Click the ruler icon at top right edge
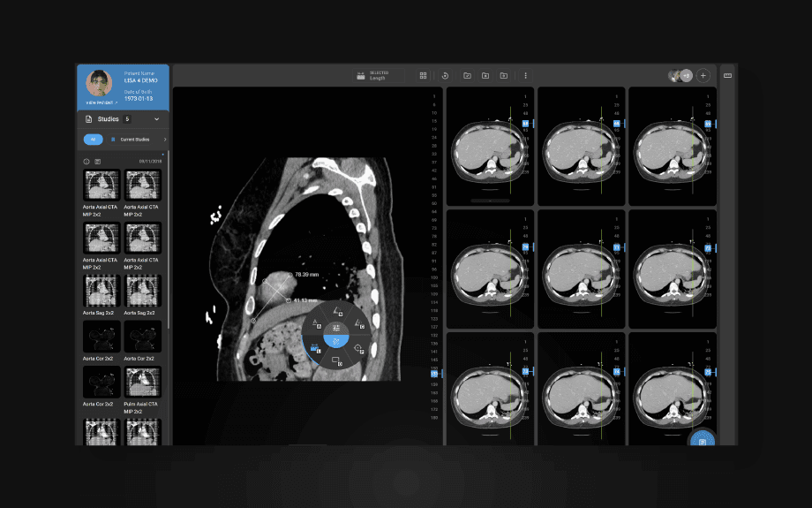Screen dimensions: 812x508 (727, 76)
